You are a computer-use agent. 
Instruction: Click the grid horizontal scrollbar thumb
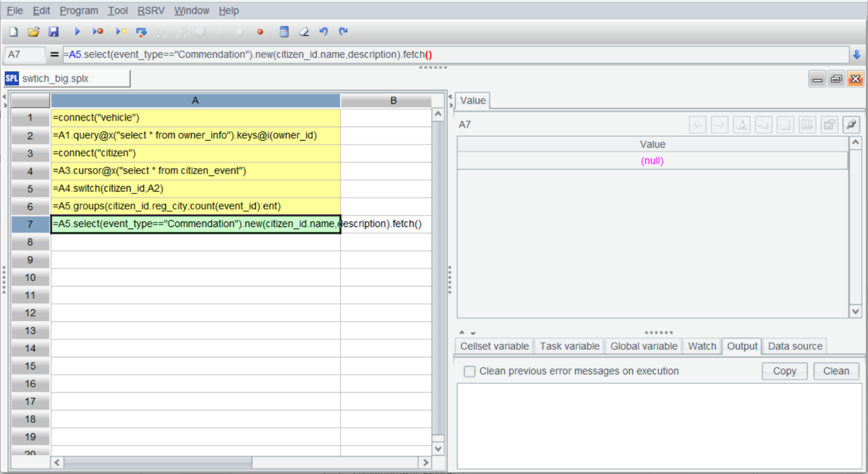click(158, 462)
